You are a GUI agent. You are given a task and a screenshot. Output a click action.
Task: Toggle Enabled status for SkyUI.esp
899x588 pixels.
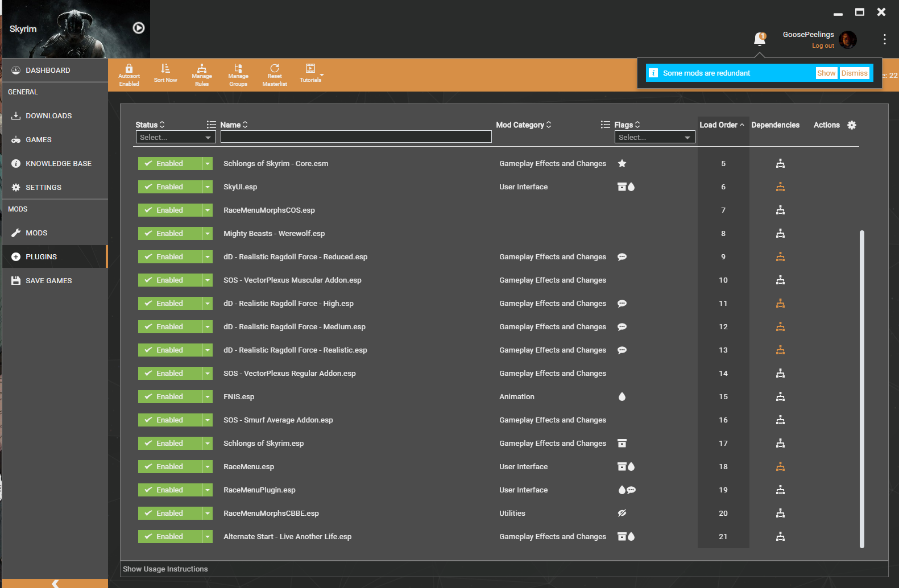coord(170,187)
